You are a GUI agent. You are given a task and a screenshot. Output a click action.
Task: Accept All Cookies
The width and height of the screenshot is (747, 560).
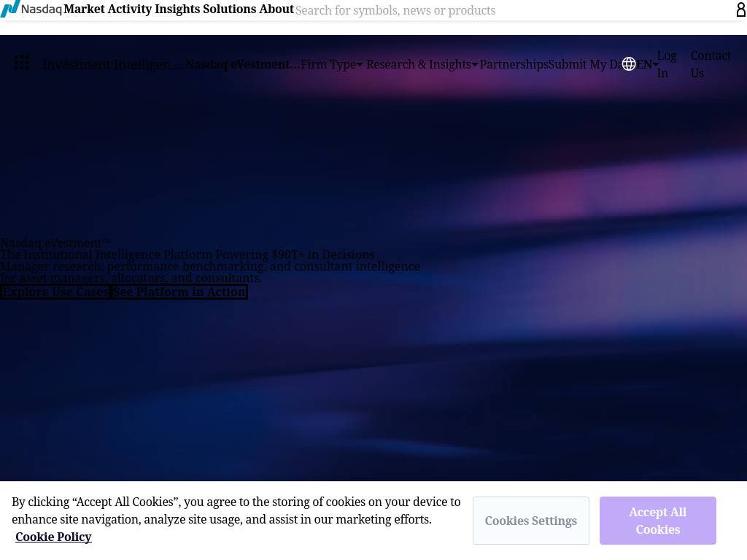pyautogui.click(x=657, y=521)
